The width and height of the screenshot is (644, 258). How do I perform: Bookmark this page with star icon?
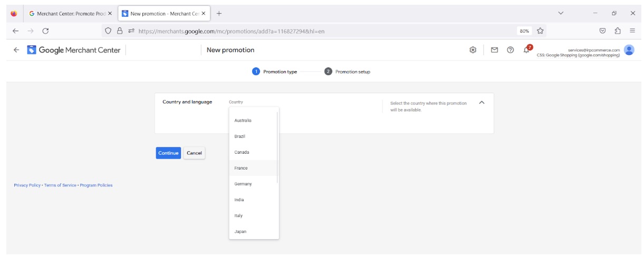click(x=540, y=31)
